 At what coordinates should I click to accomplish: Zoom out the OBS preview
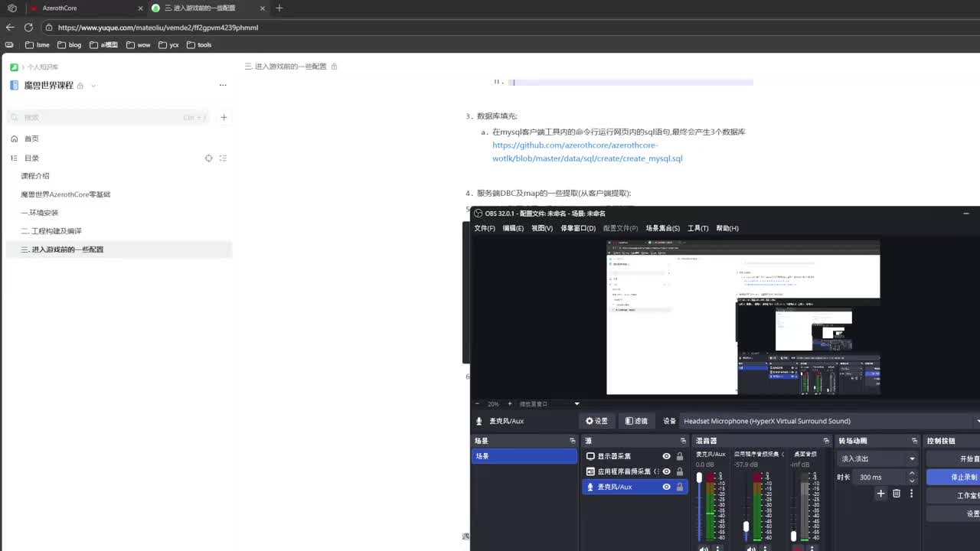tap(477, 404)
